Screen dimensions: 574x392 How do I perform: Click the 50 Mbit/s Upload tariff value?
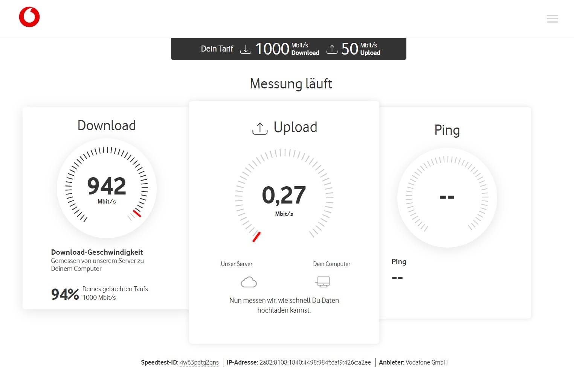(360, 49)
